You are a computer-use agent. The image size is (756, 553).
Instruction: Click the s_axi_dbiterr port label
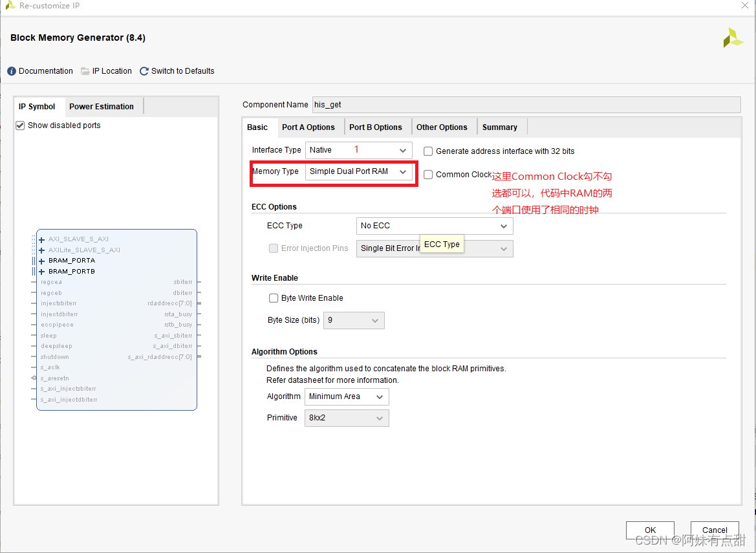[173, 346]
